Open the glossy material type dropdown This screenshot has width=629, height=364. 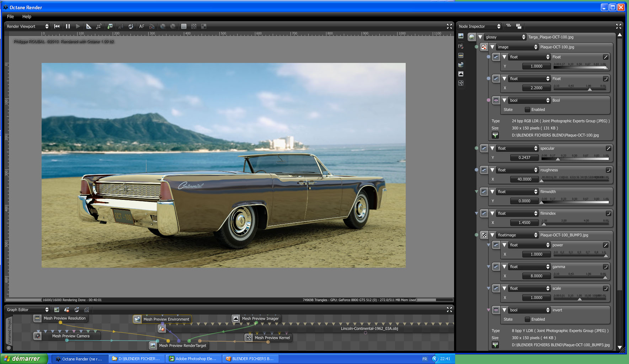pyautogui.click(x=505, y=37)
